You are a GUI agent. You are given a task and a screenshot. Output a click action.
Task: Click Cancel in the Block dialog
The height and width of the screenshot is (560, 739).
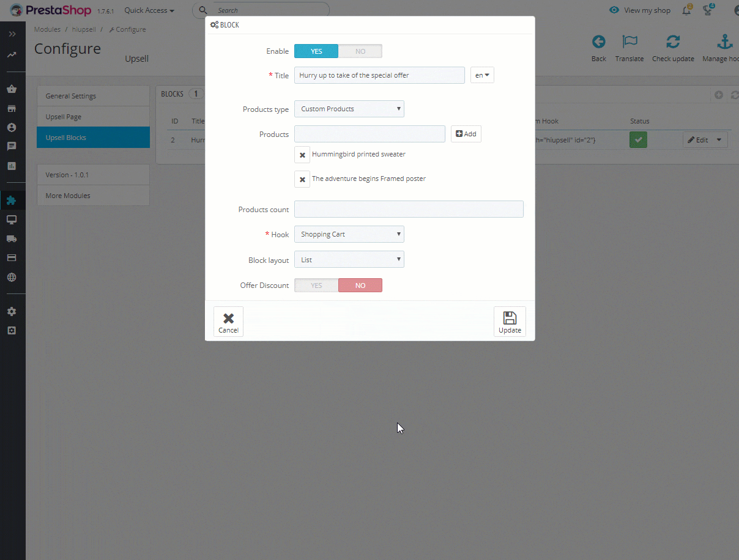tap(228, 322)
